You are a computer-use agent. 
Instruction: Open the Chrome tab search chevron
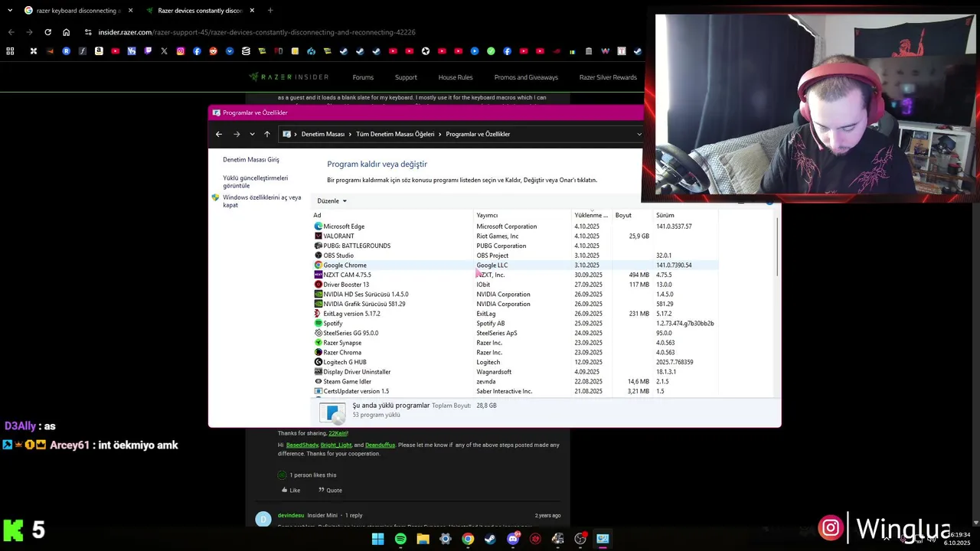[10, 11]
